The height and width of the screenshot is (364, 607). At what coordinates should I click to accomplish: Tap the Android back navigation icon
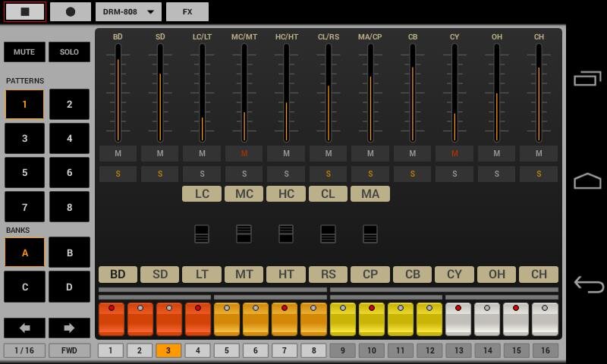(x=589, y=284)
